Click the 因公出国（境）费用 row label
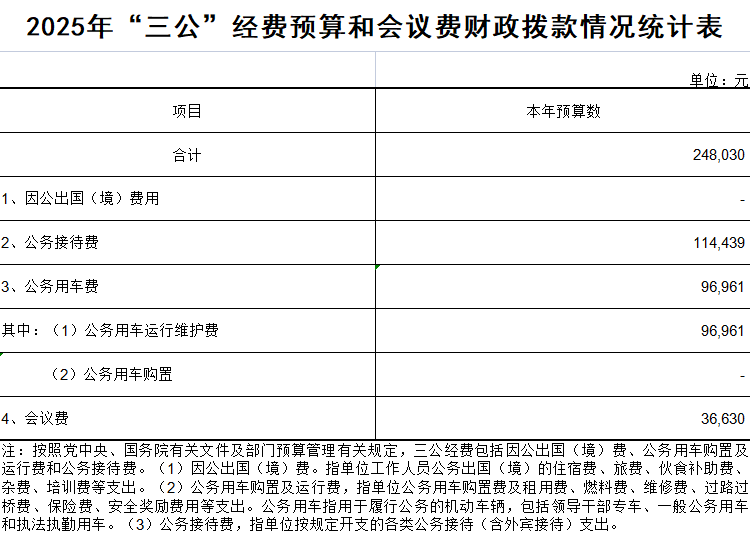750x537 pixels. coord(80,198)
